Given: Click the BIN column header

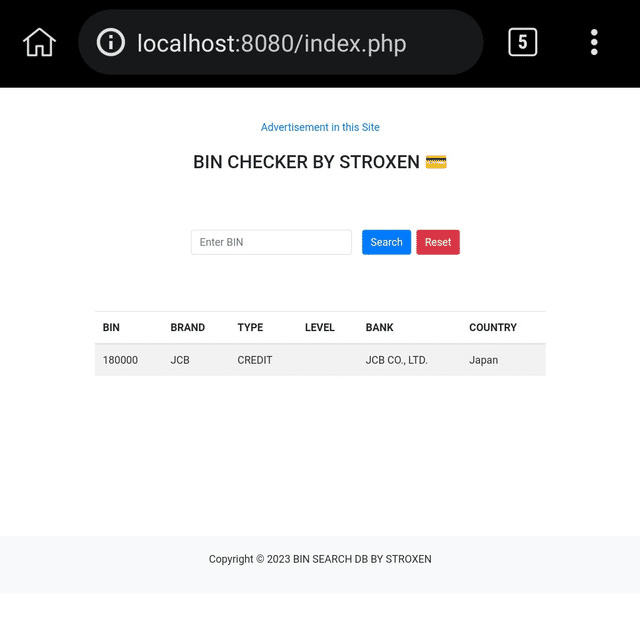Looking at the screenshot, I should click(111, 327).
